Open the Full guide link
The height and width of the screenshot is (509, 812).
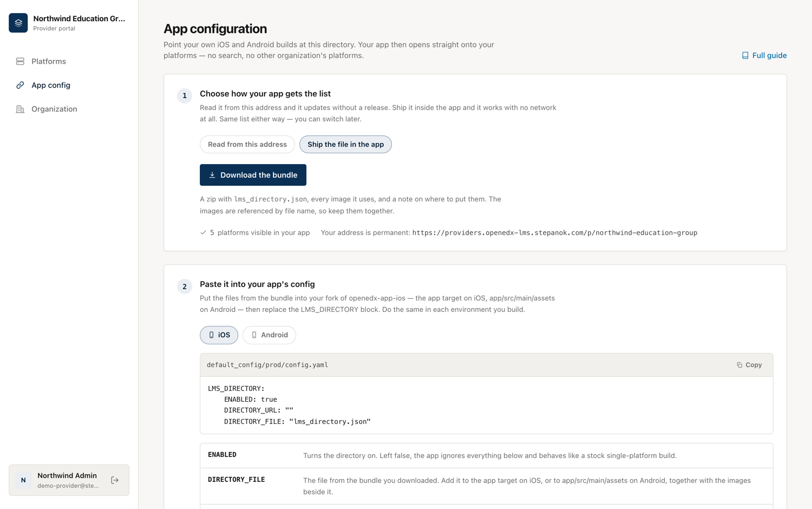pos(764,55)
